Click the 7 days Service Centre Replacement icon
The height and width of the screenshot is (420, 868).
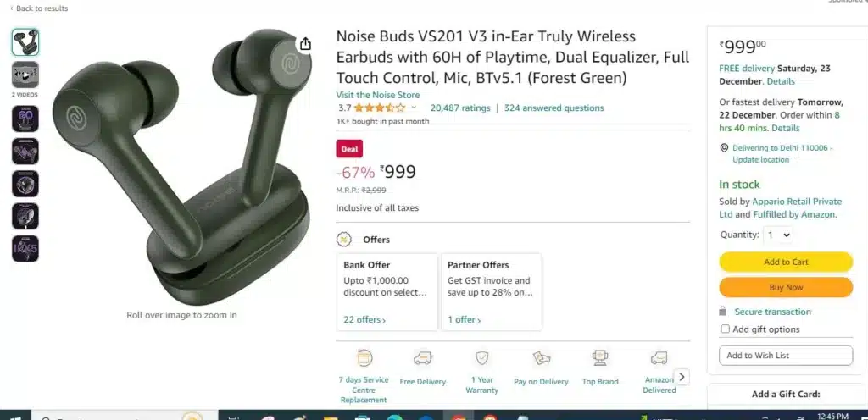pos(364,358)
